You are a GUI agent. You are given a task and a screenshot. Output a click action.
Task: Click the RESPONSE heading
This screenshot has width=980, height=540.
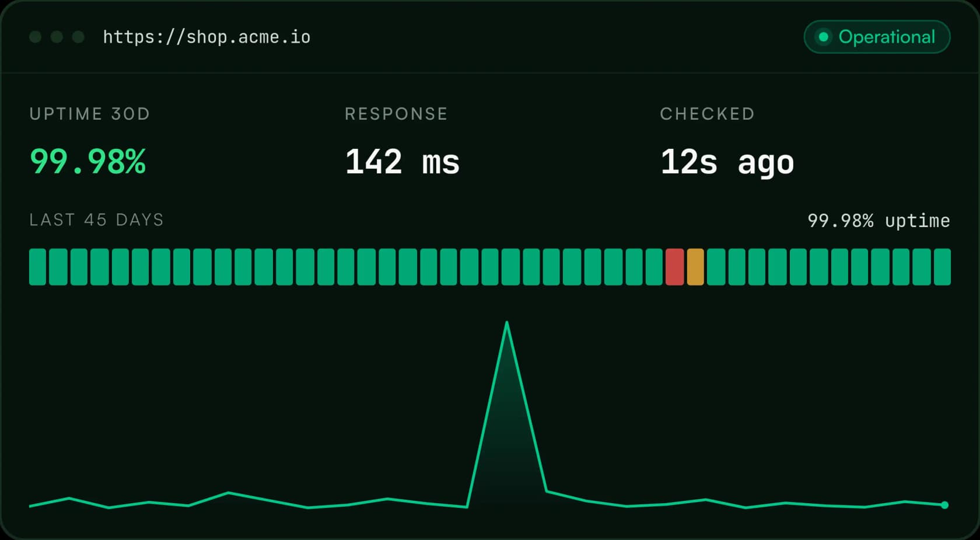pos(396,114)
